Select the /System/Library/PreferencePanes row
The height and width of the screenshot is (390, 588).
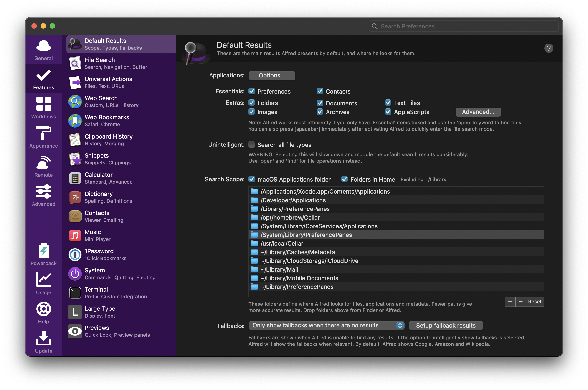click(x=396, y=235)
